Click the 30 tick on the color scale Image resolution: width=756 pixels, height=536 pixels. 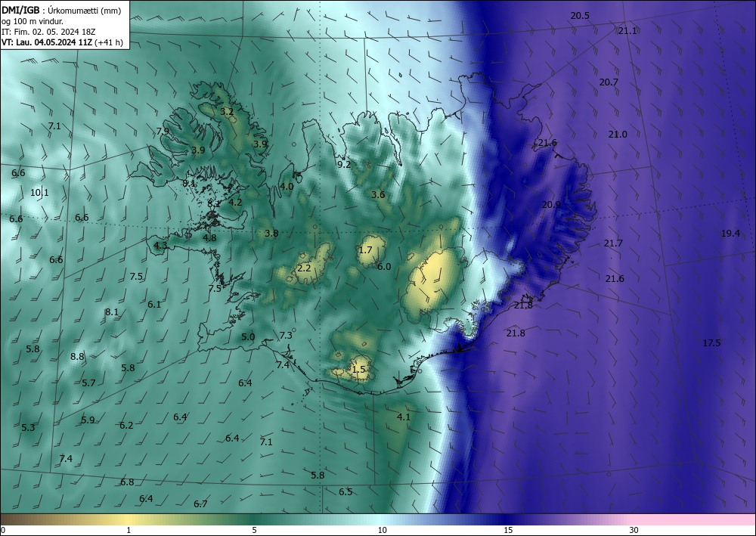pos(634,530)
